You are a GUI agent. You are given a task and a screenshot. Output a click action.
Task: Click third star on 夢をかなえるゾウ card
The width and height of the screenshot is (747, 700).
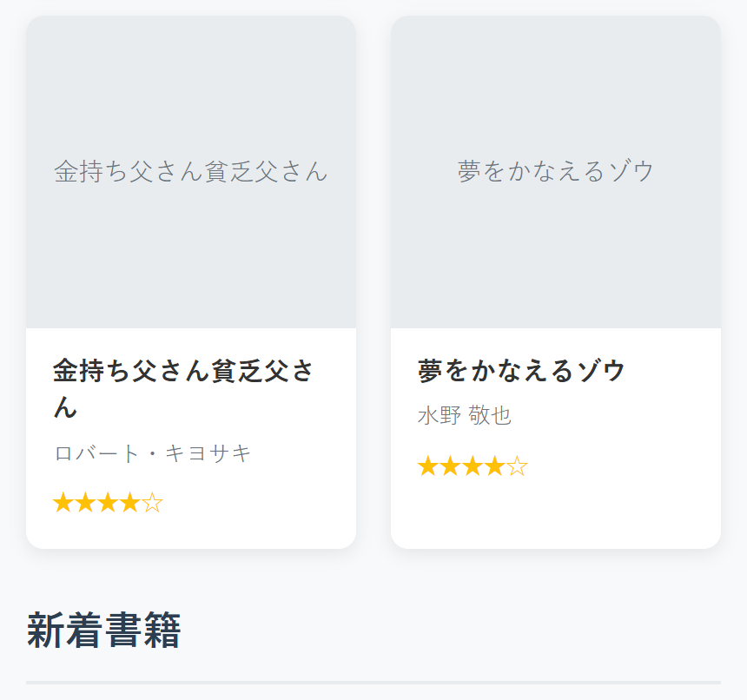(473, 466)
